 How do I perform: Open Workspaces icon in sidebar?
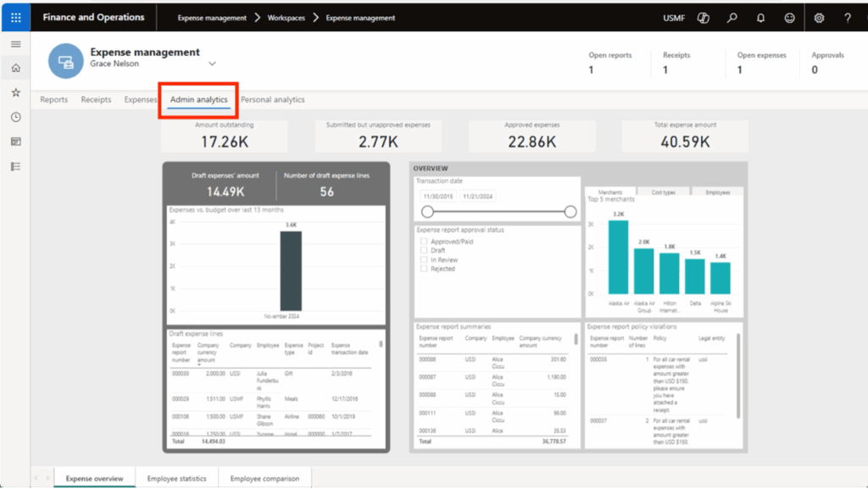pyautogui.click(x=15, y=142)
